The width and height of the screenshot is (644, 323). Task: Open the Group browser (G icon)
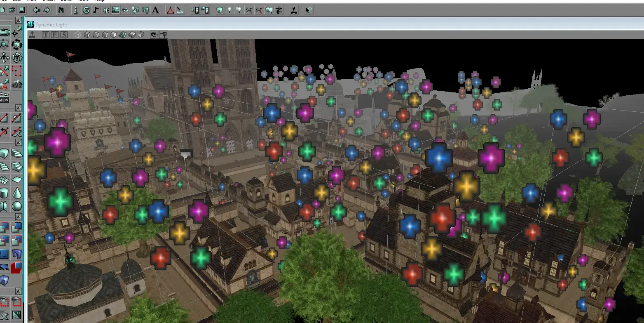[x=86, y=10]
